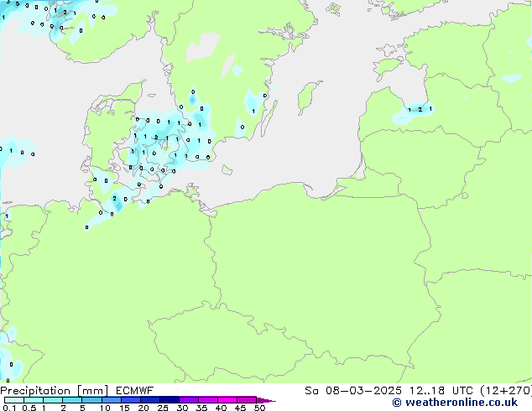
Task: Click the purple arrow tip above 50 mm
Action: pos(266,400)
